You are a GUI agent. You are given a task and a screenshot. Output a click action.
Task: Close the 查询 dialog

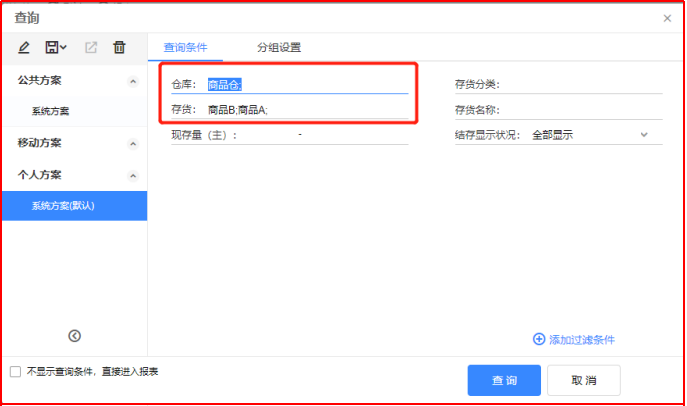(667, 18)
